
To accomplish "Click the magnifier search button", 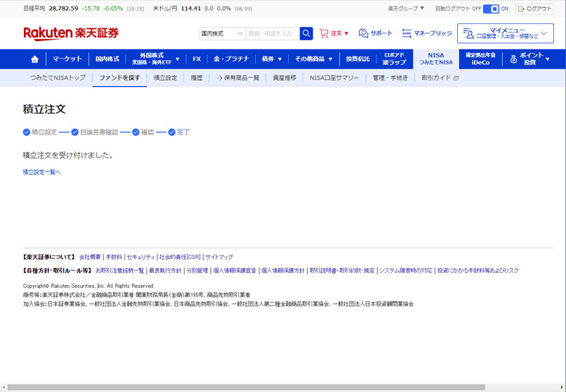I will [x=306, y=33].
